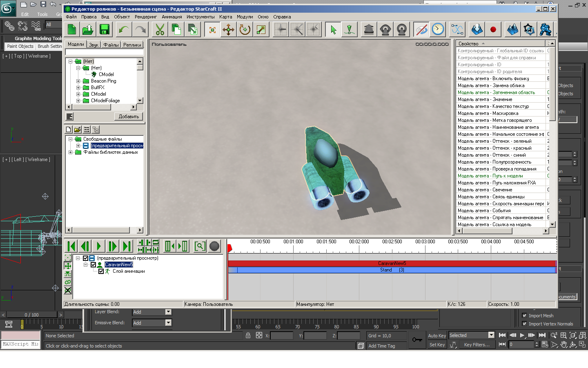
Task: Select the Rotate tool in toolbar
Action: pyautogui.click(x=245, y=29)
